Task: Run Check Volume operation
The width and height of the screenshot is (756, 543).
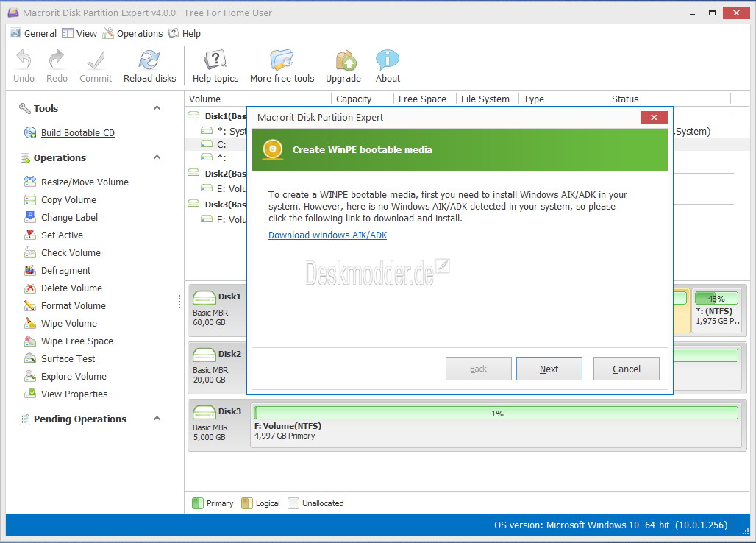Action: tap(71, 252)
